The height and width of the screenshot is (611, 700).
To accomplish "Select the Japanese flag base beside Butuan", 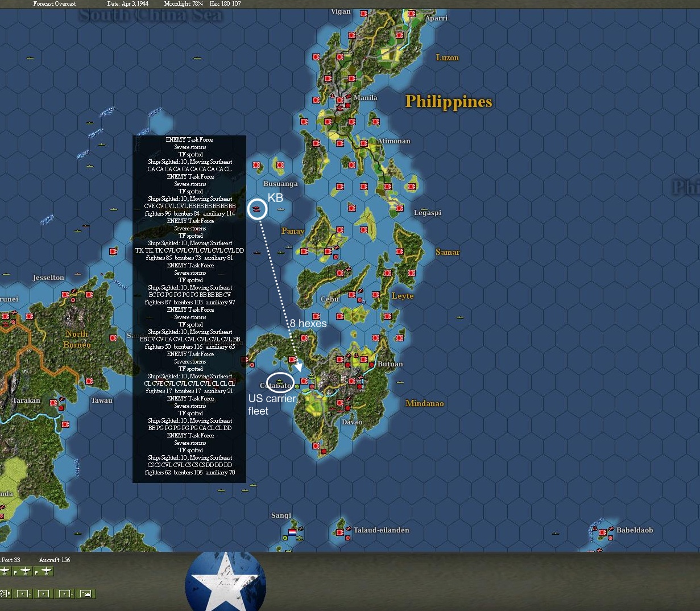I will (x=364, y=360).
